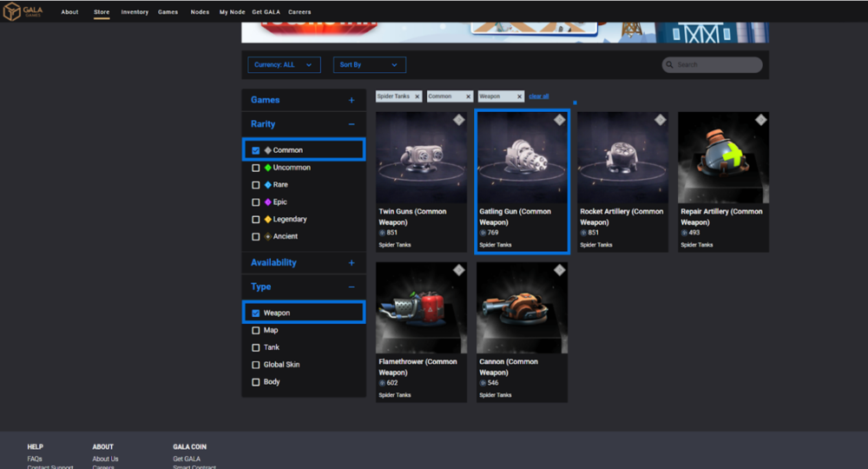The image size is (868, 469).
Task: Open the Sort By dropdown
Action: (x=369, y=65)
